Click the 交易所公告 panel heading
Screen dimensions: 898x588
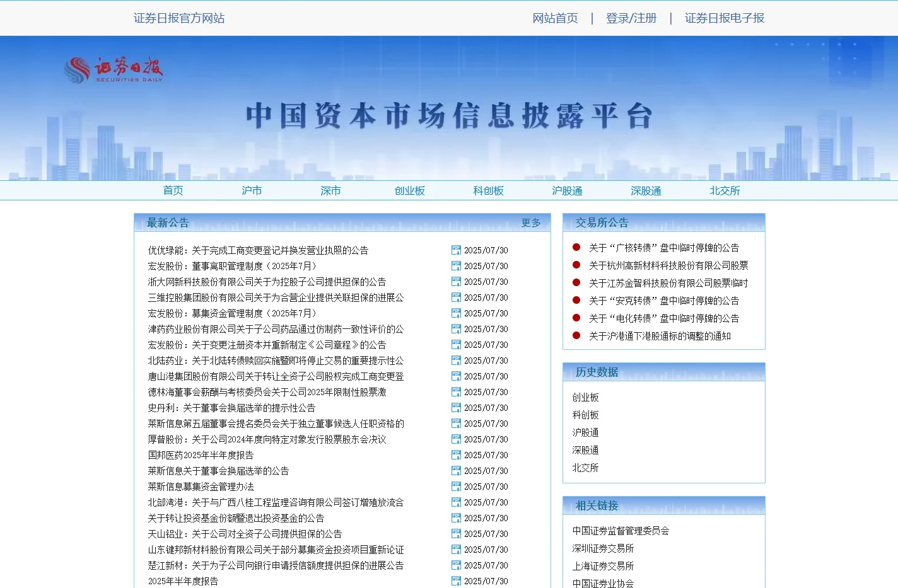click(x=602, y=222)
